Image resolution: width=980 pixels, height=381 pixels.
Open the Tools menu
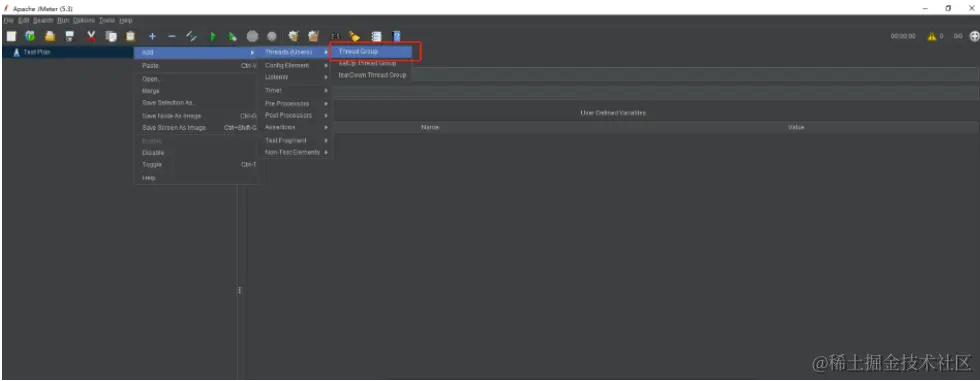pos(107,21)
